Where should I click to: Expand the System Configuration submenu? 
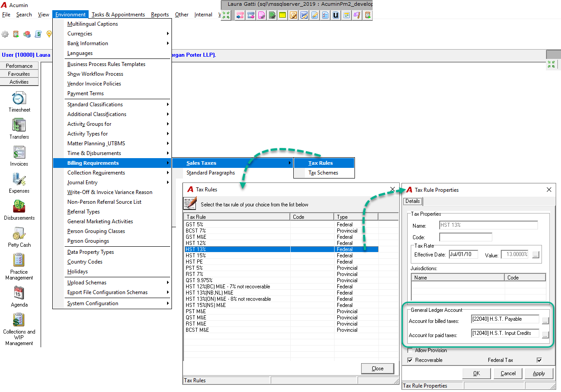pos(112,303)
